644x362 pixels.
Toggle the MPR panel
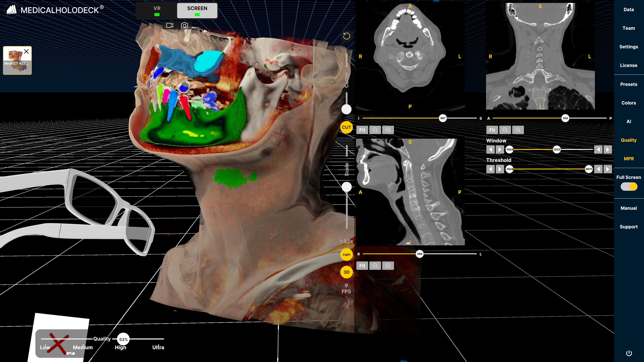pyautogui.click(x=629, y=159)
